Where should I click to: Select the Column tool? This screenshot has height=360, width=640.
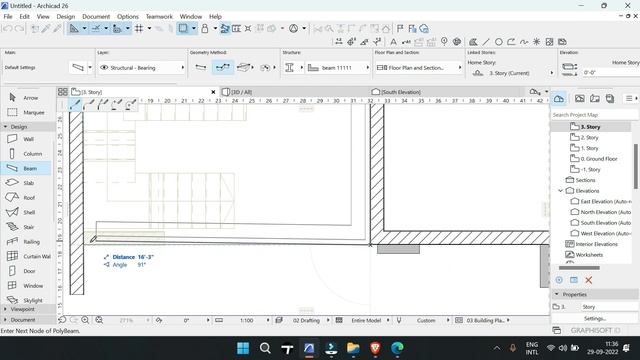(26, 154)
